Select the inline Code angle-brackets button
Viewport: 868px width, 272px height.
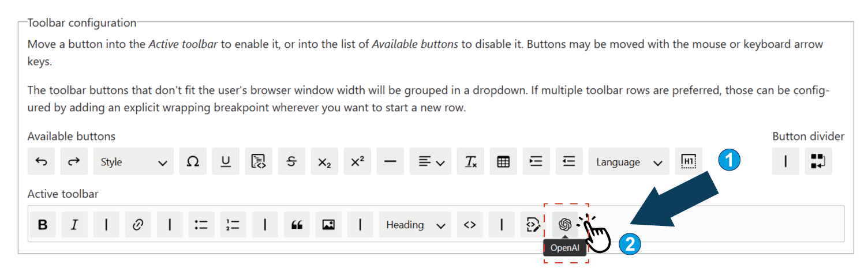pyautogui.click(x=470, y=225)
